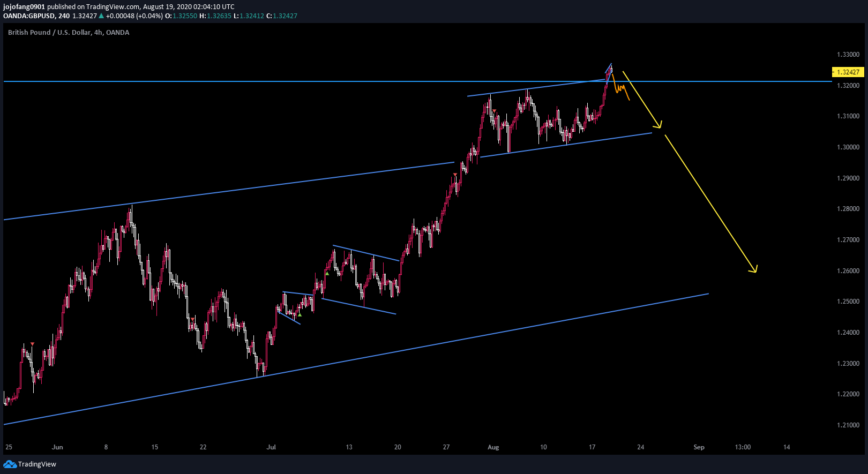Click the 10 date label on time axis
Screen dimensions: 868x474
click(544, 447)
